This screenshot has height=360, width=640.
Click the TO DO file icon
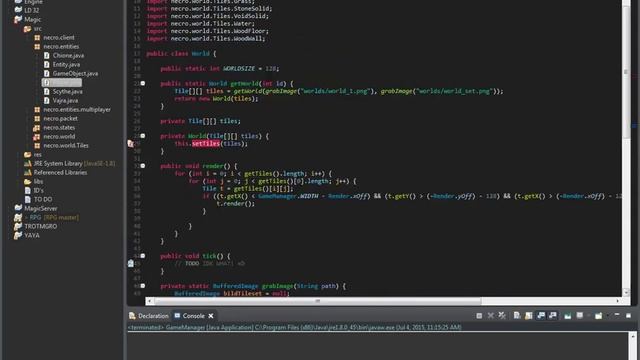tap(27, 199)
